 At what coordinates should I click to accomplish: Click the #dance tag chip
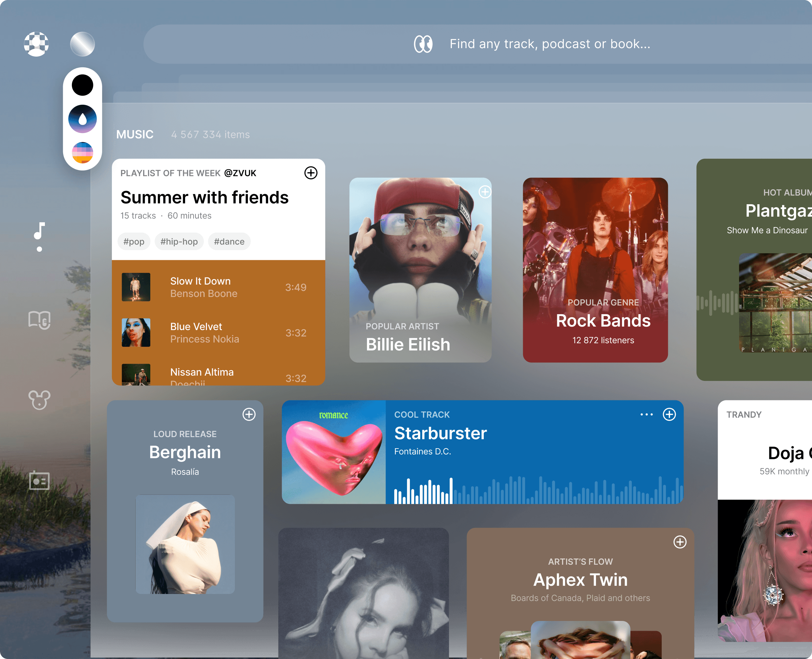(229, 242)
